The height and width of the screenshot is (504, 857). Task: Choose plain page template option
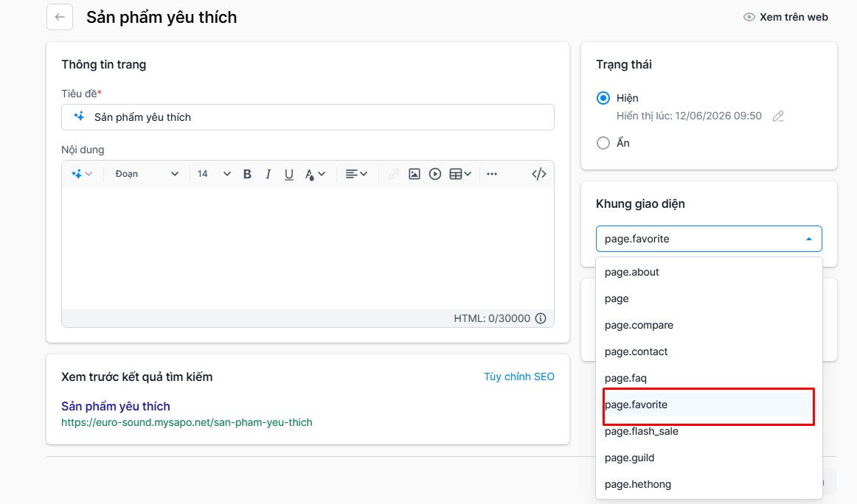click(x=709, y=298)
